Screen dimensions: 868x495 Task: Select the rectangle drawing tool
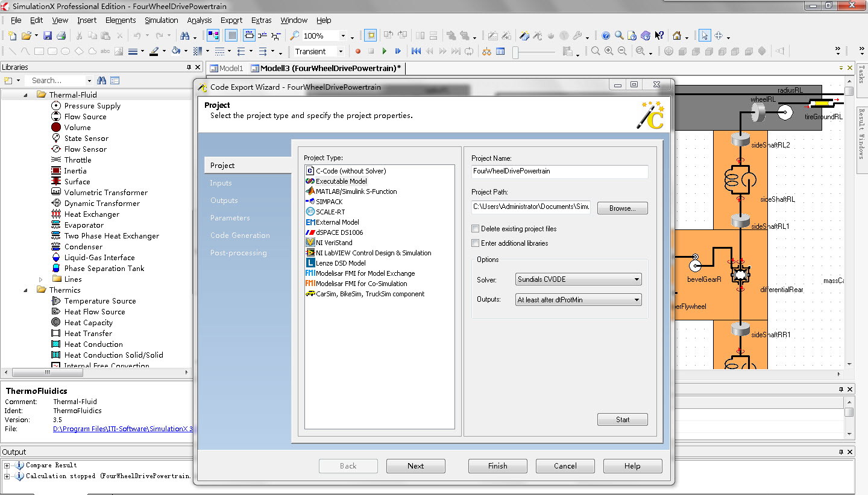click(x=39, y=52)
